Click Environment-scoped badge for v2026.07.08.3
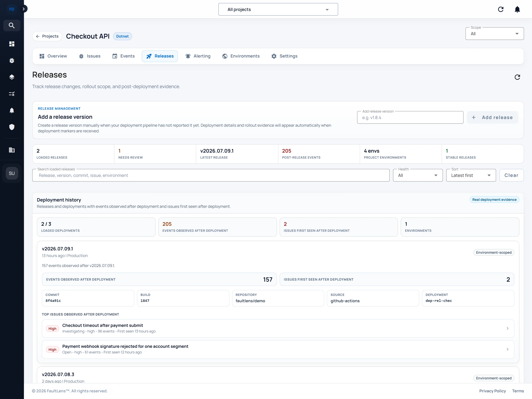This screenshot has height=399, width=532. point(494,378)
